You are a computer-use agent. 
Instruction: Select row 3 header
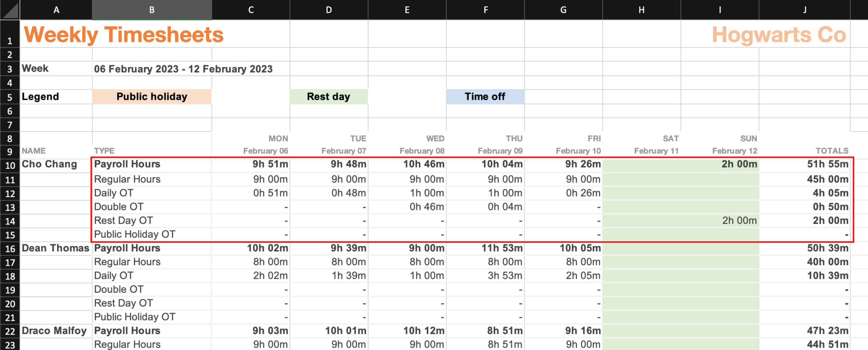pos(10,68)
